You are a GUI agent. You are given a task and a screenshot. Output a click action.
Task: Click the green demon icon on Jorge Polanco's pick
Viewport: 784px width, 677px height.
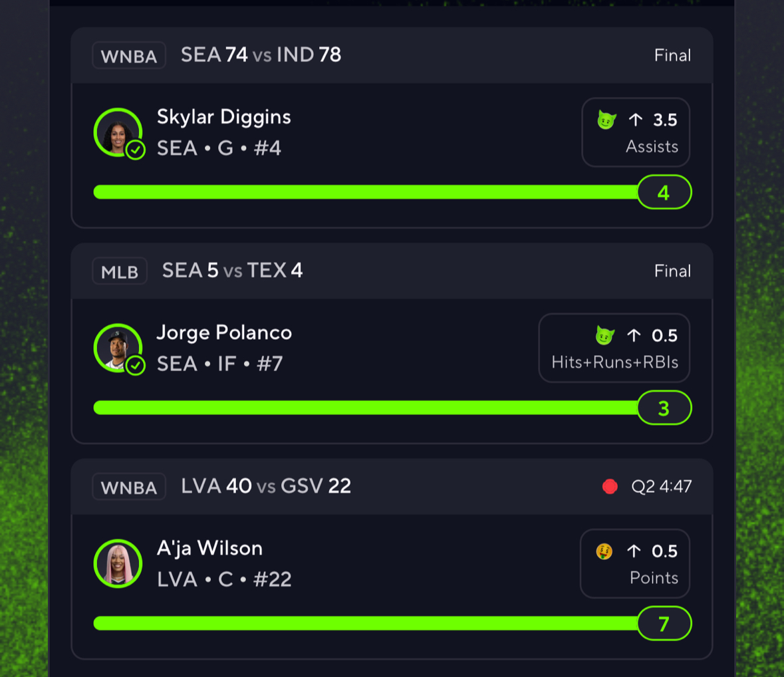click(x=605, y=335)
